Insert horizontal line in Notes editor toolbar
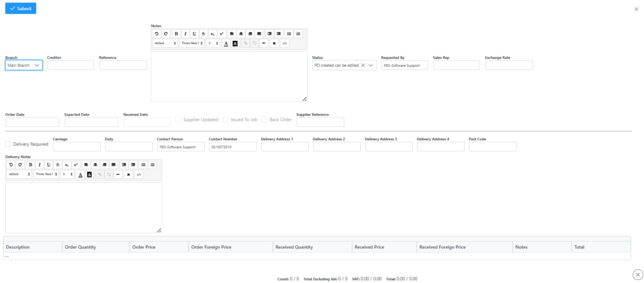644x283 pixels. (x=264, y=43)
